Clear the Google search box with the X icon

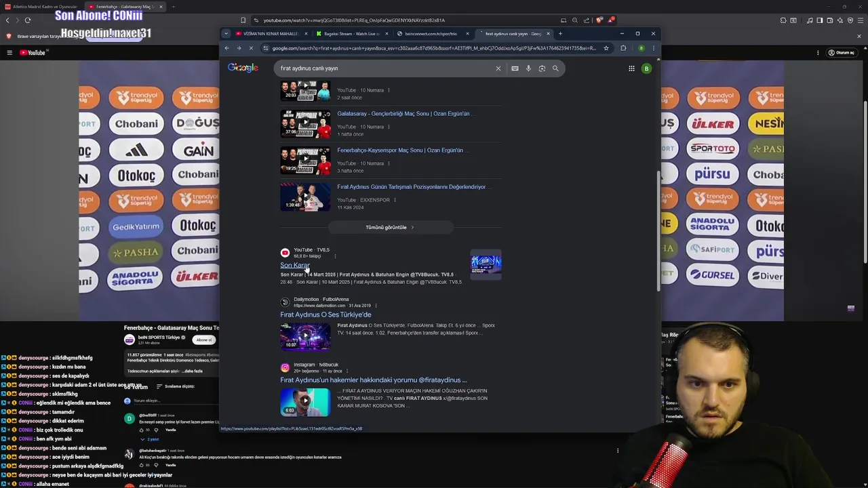click(x=498, y=68)
